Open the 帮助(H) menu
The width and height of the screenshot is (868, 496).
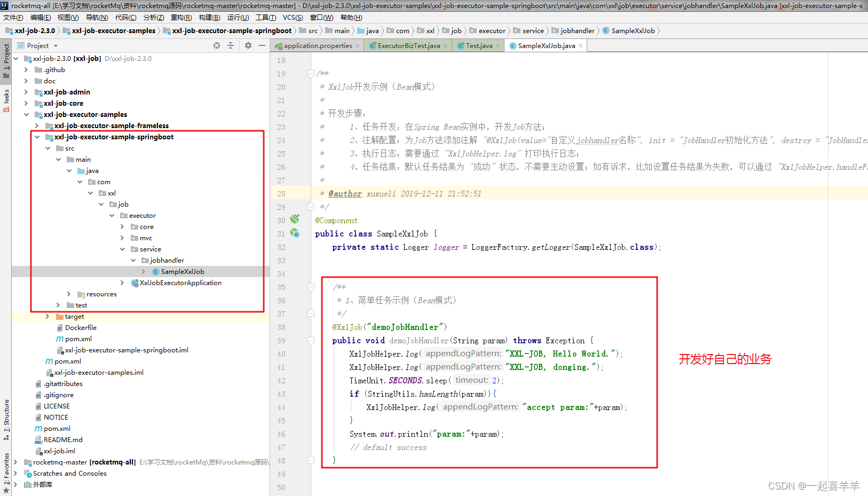point(351,18)
